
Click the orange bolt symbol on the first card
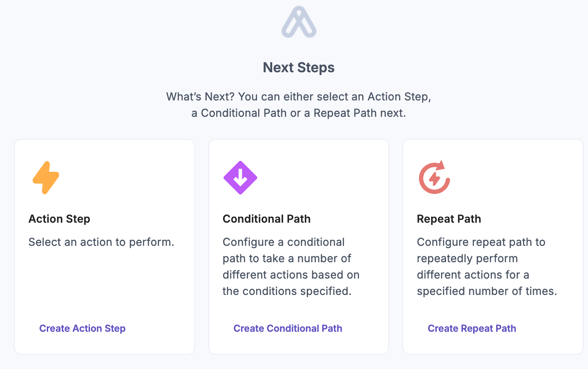point(45,178)
